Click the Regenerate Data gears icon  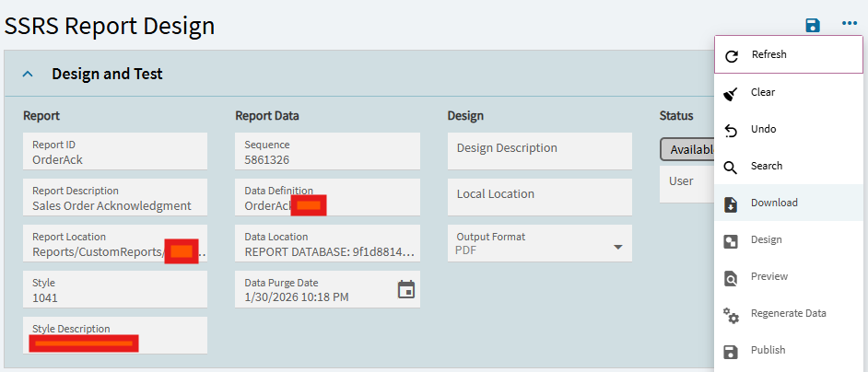pyautogui.click(x=732, y=314)
